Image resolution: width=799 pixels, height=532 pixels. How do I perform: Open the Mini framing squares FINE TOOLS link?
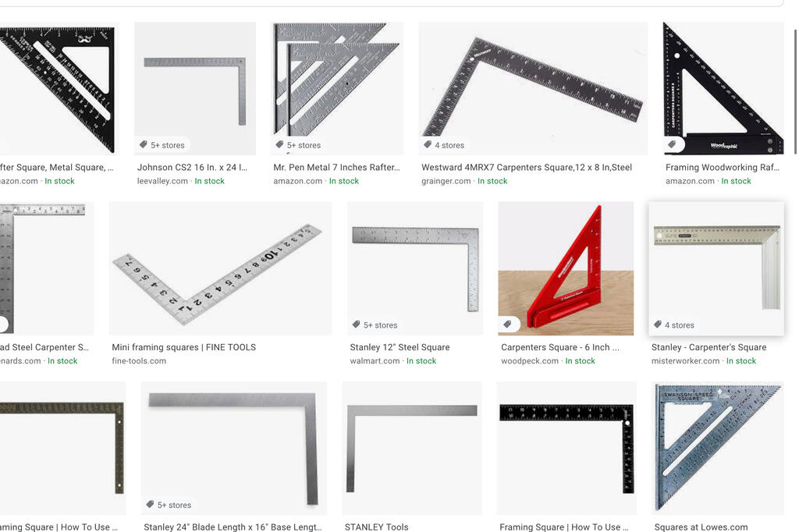(184, 347)
